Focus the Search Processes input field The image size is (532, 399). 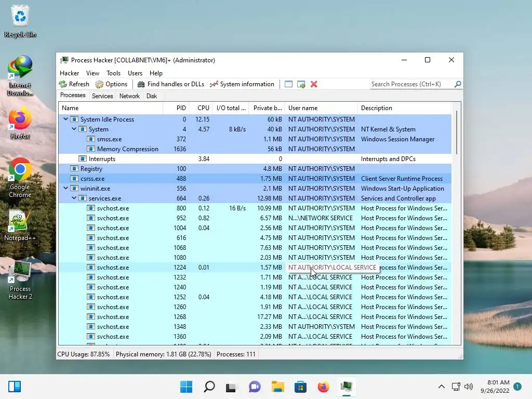(x=412, y=84)
